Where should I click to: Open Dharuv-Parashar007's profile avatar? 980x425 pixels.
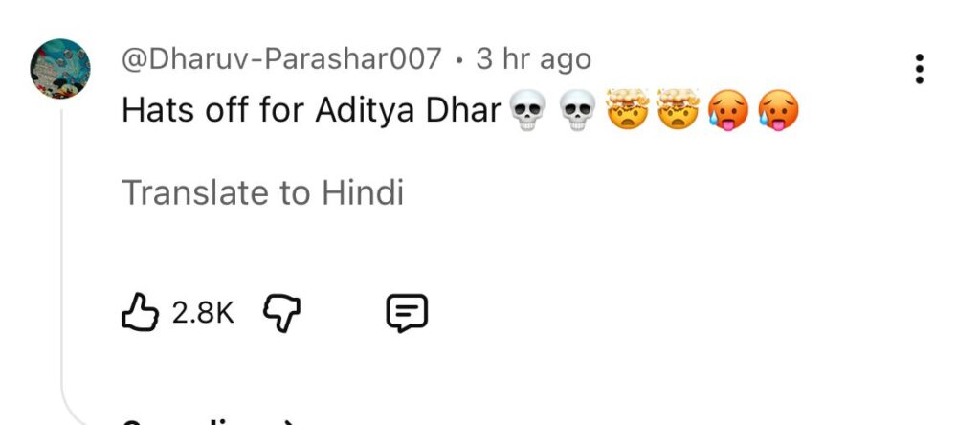pos(60,69)
